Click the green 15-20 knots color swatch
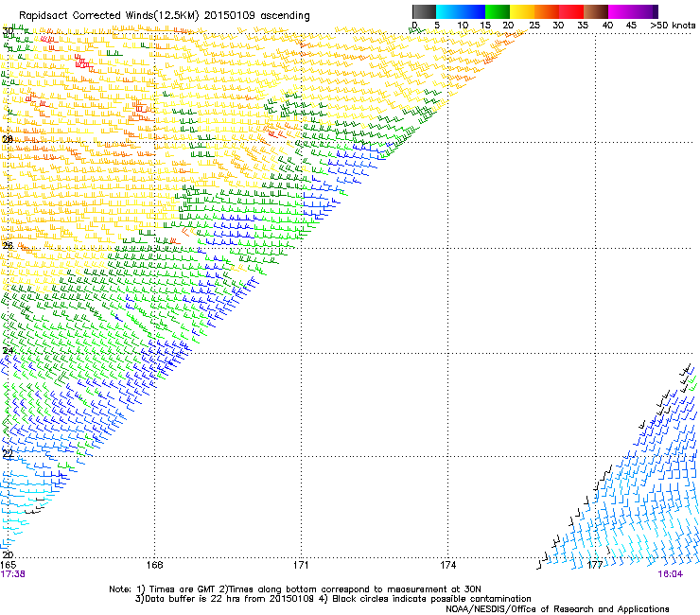This screenshot has width=700, height=615. click(x=498, y=11)
